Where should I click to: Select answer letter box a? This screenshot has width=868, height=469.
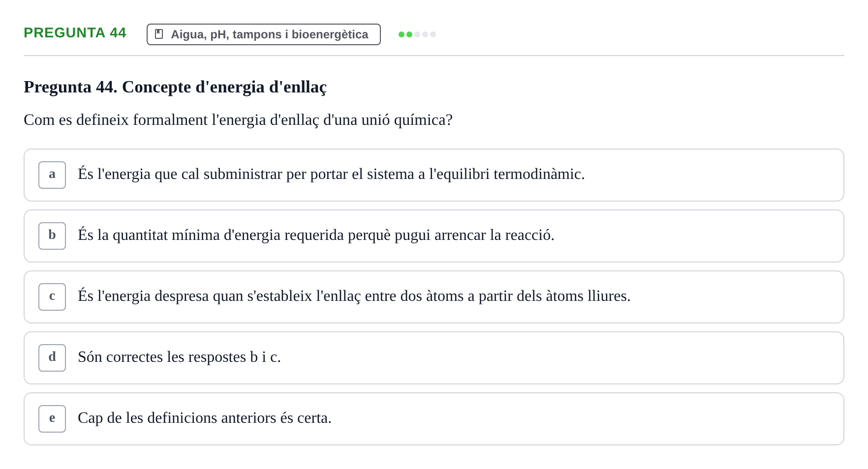52,175
